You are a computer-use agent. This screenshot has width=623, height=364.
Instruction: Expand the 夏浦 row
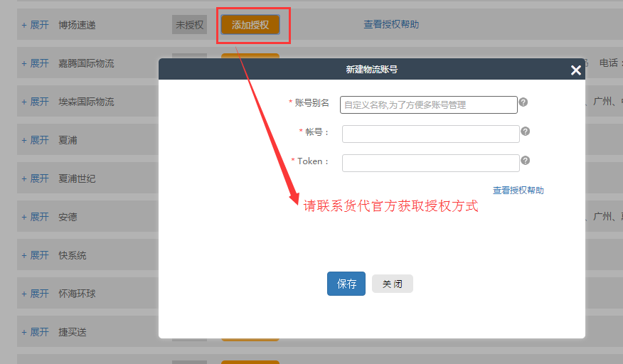35,140
